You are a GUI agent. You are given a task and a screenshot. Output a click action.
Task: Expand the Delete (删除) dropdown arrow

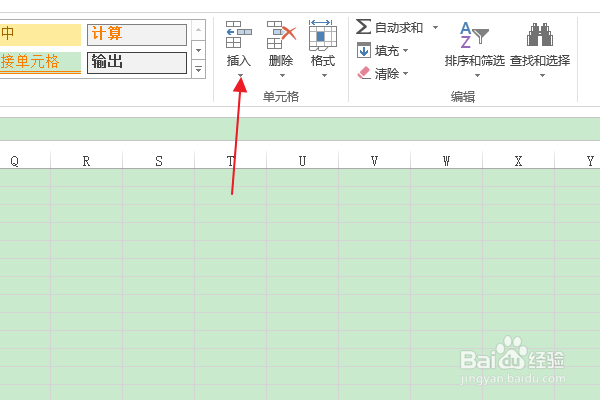[282, 75]
